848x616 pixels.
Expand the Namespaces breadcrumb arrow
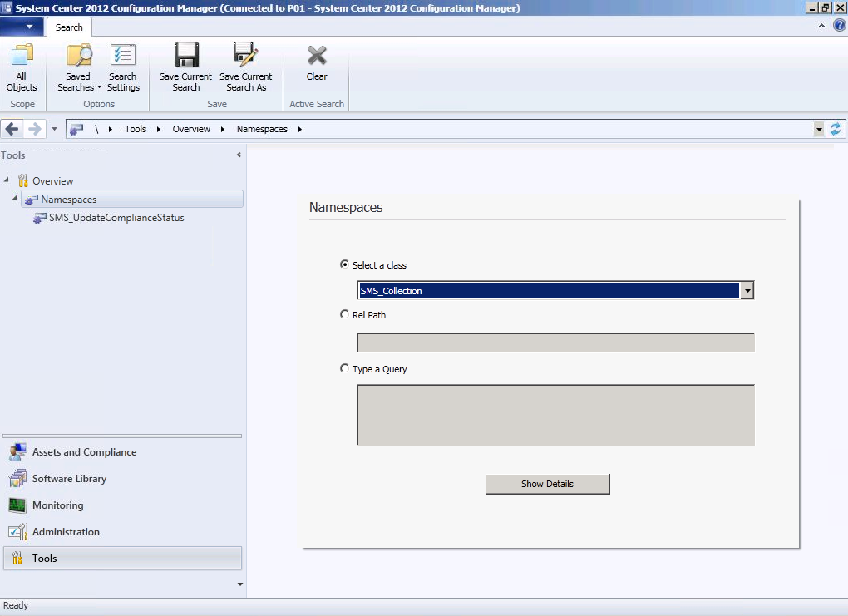[x=299, y=129]
